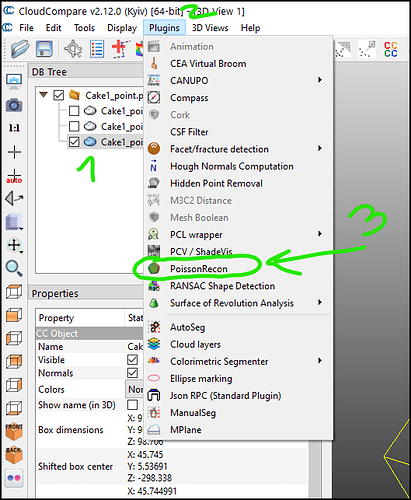Toggle the Normals property checkbox
This screenshot has height=500, width=411.
pos(132,373)
